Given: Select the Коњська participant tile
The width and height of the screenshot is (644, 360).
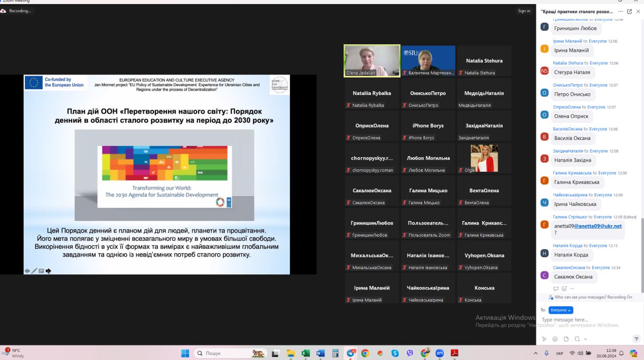Looking at the screenshot, I should [484, 288].
